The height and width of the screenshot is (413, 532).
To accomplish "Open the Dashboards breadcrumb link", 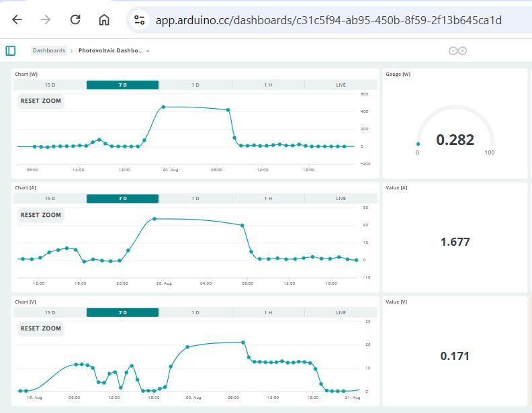I will [x=49, y=50].
